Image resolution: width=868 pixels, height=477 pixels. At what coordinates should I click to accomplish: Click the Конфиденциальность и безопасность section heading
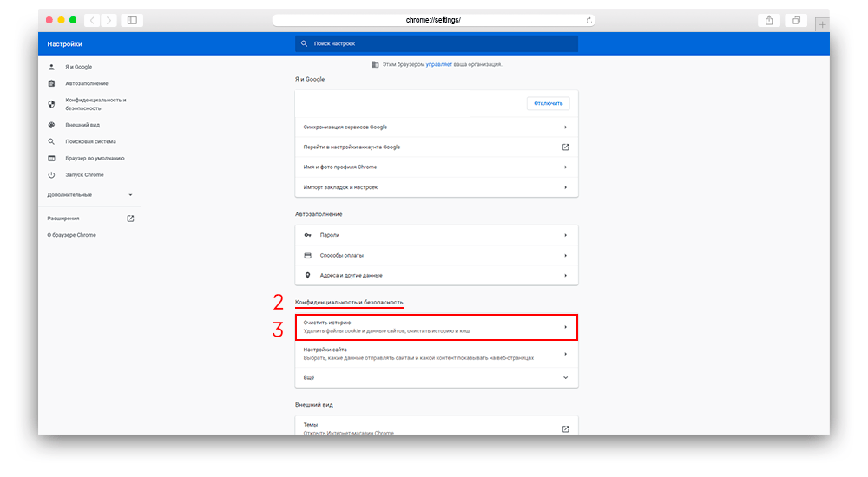[x=349, y=302]
